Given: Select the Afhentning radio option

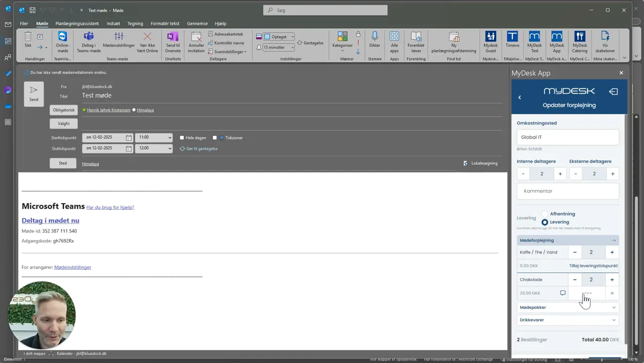Looking at the screenshot, I should (545, 214).
